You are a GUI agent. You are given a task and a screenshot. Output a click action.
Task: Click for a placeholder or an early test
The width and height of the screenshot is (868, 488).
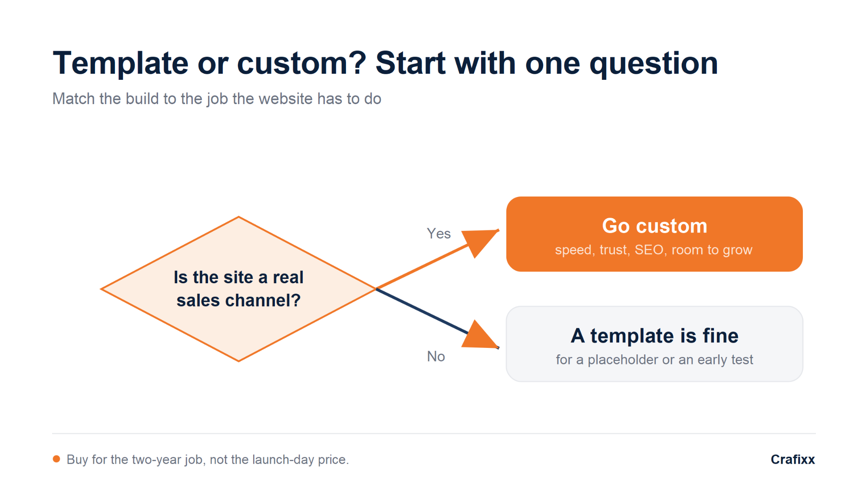[x=654, y=360]
